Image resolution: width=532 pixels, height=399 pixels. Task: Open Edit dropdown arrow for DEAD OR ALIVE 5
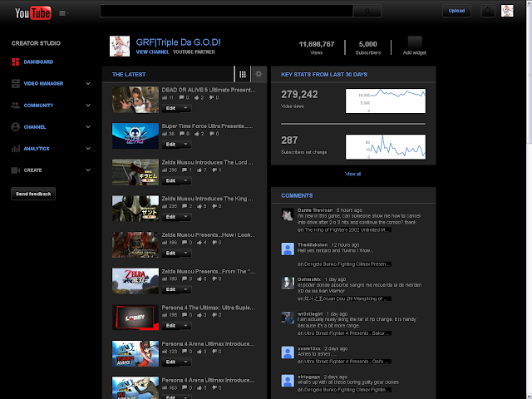[x=185, y=108]
